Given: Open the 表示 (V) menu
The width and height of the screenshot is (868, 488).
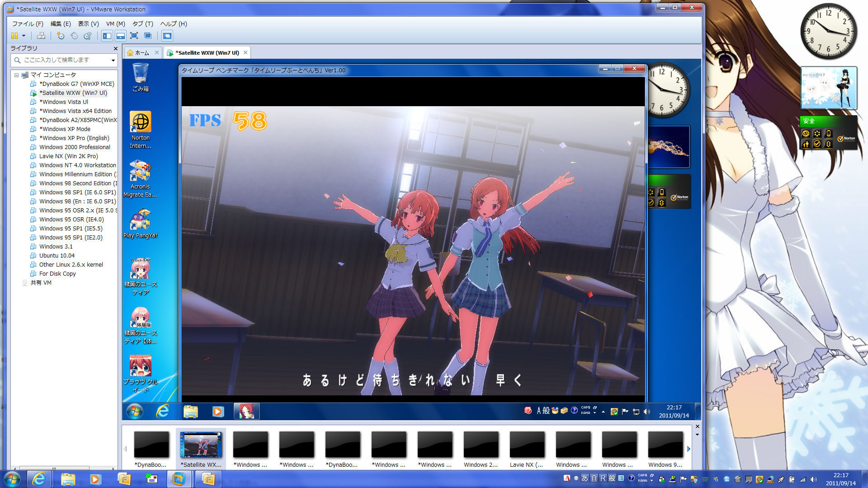Looking at the screenshot, I should point(89,23).
